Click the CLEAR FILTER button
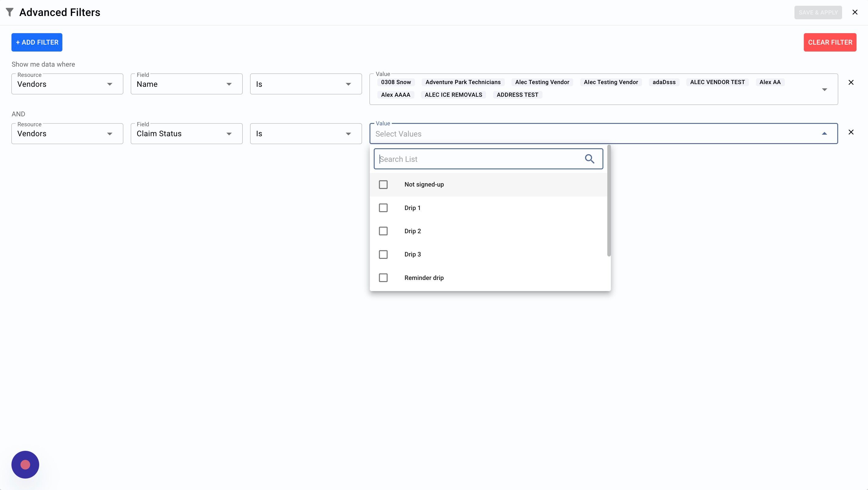This screenshot has height=490, width=868. [830, 42]
